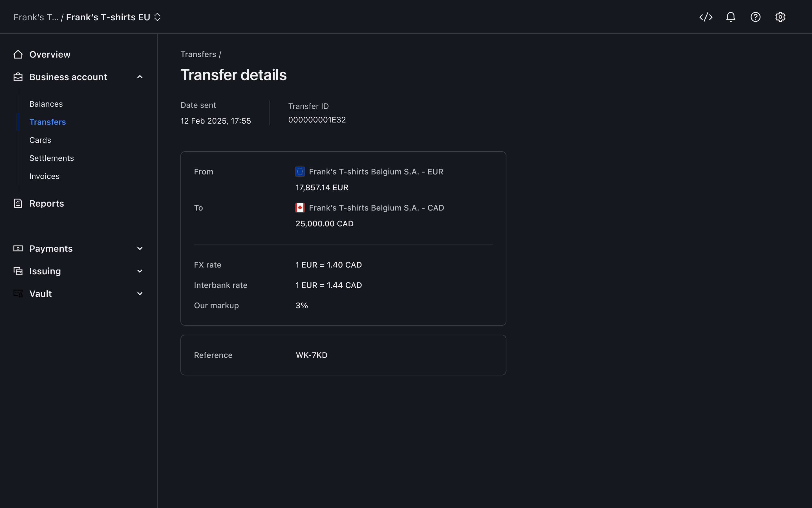This screenshot has height=508, width=812.
Task: Open the notifications bell
Action: tap(731, 17)
